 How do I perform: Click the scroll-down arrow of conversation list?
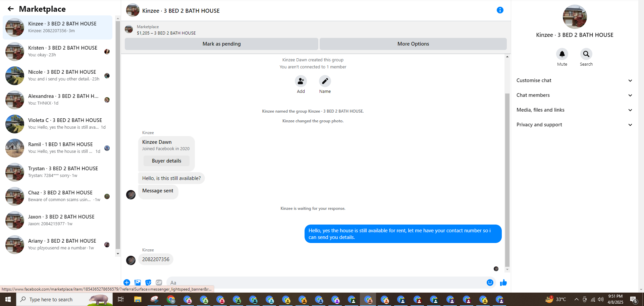point(118,254)
